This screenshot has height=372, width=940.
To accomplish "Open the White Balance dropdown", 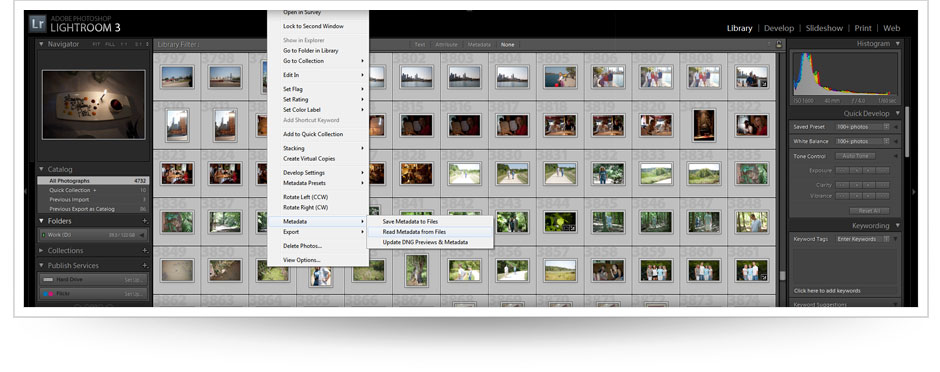I will pos(863,141).
